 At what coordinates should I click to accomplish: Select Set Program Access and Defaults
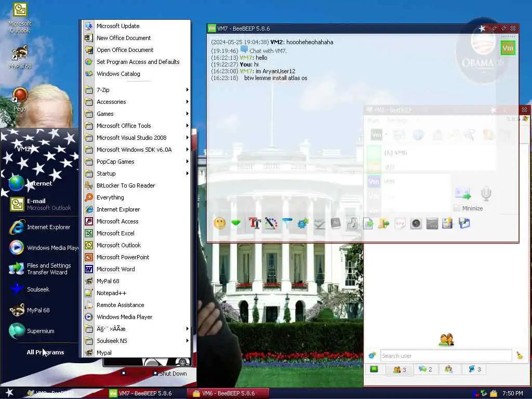tap(137, 62)
